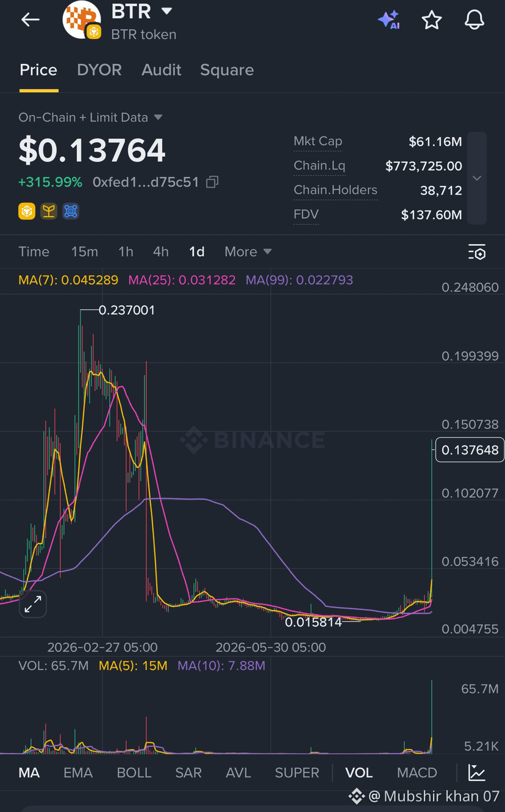505x812 pixels.
Task: Tap the +315.99% change value
Action: click(50, 182)
